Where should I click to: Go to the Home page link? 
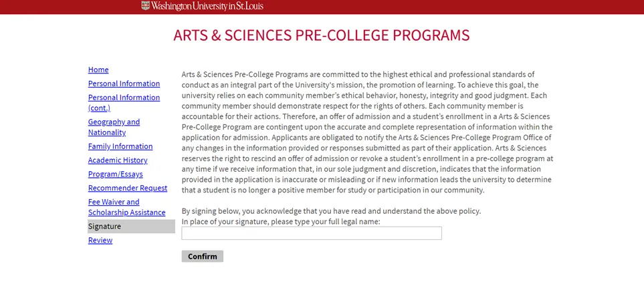(98, 69)
